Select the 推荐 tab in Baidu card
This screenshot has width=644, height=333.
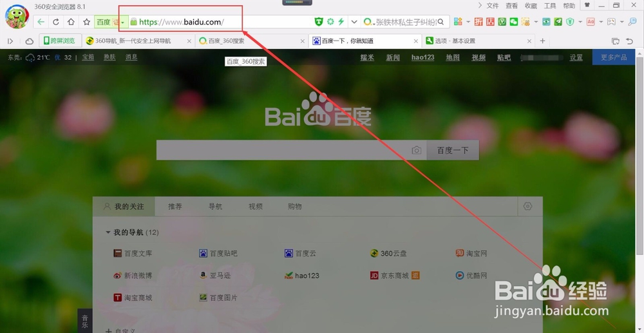[175, 207]
